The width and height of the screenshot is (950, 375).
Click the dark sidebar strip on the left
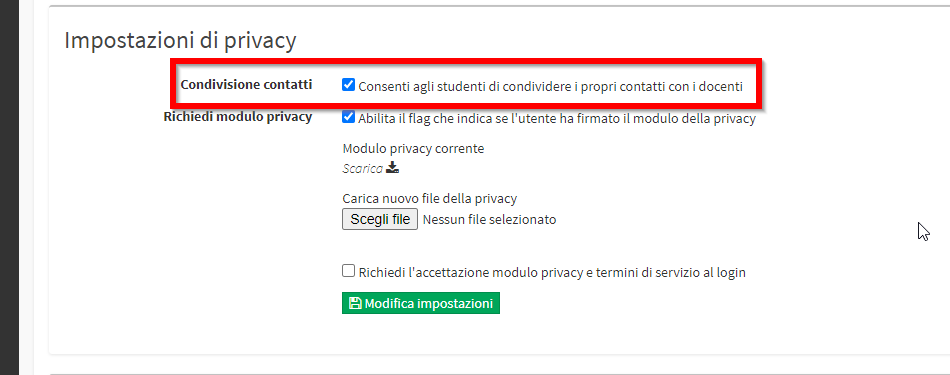(9, 187)
